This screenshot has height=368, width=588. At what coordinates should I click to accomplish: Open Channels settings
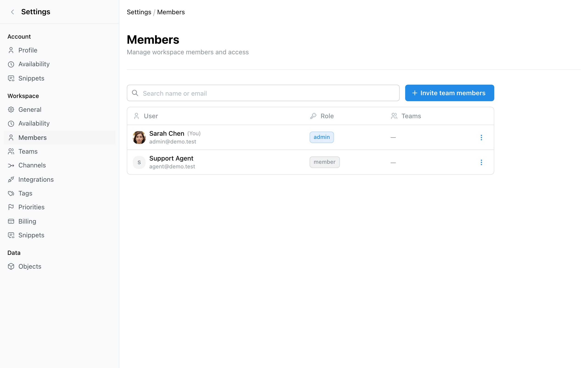point(59,166)
